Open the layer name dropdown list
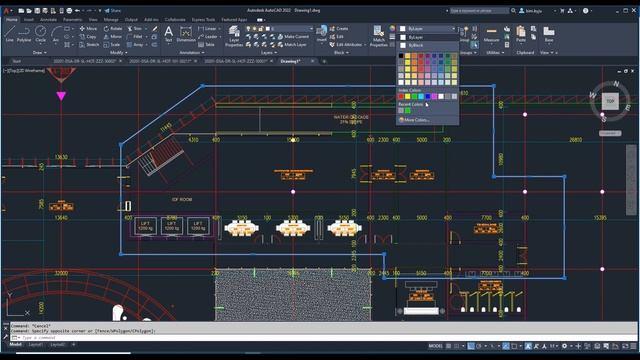The height and width of the screenshot is (360, 640). (x=311, y=29)
